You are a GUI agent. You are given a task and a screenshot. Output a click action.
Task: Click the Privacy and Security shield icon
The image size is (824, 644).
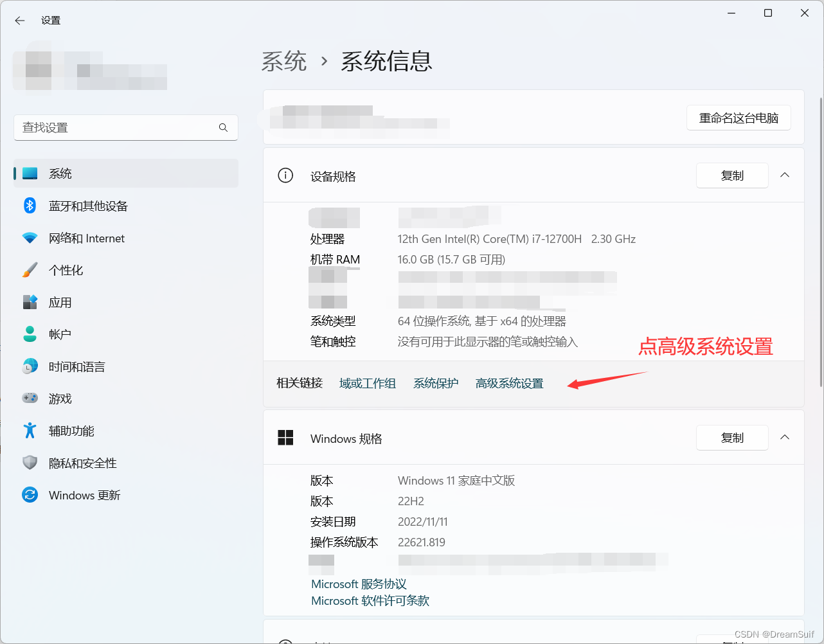pyautogui.click(x=30, y=463)
